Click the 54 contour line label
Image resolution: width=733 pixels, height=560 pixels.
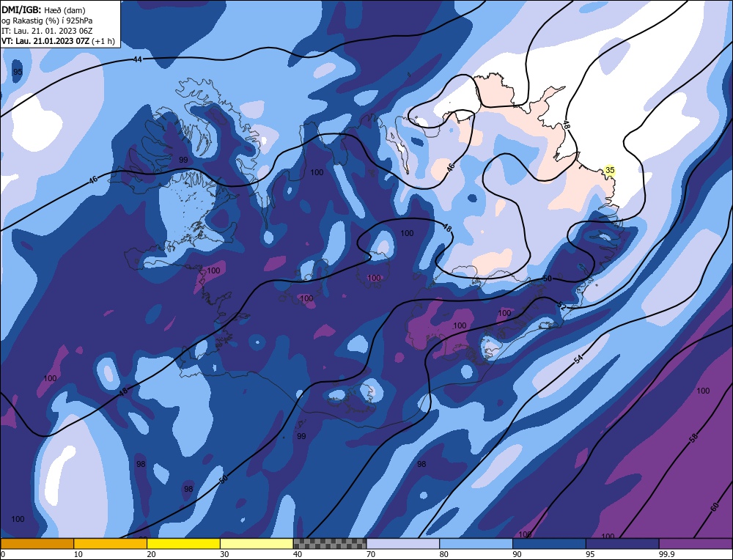[579, 359]
